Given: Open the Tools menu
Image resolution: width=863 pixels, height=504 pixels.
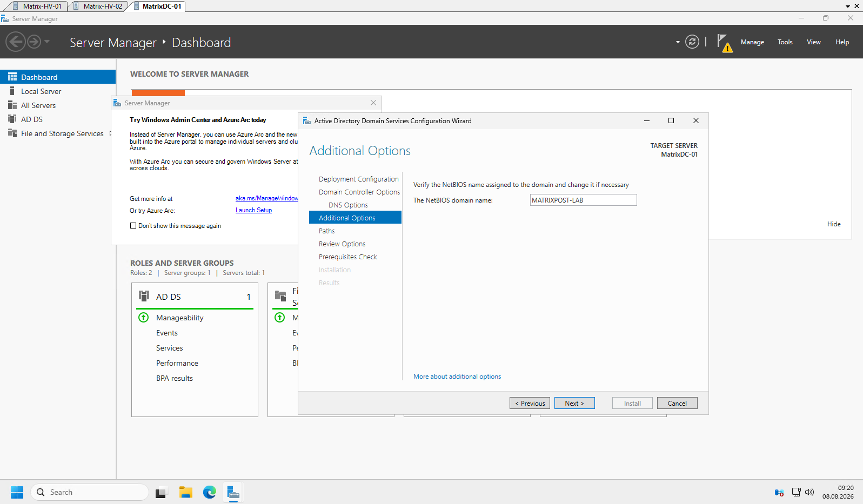Looking at the screenshot, I should click(785, 42).
